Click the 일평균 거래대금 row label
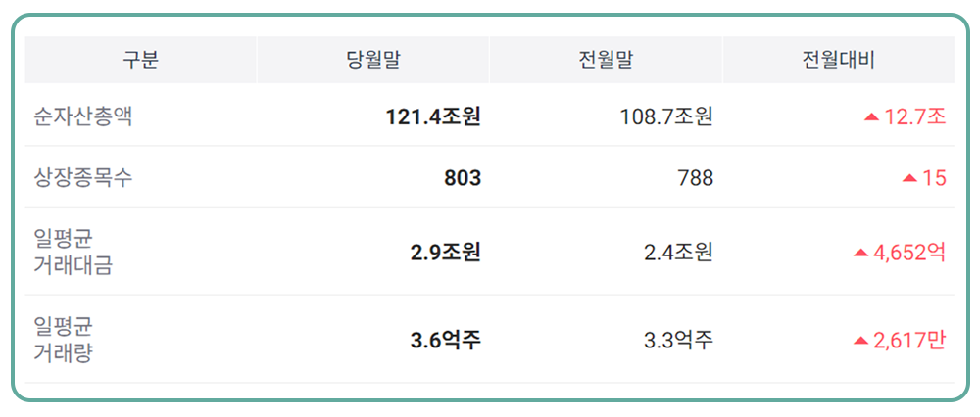Image resolution: width=980 pixels, height=417 pixels. click(73, 252)
